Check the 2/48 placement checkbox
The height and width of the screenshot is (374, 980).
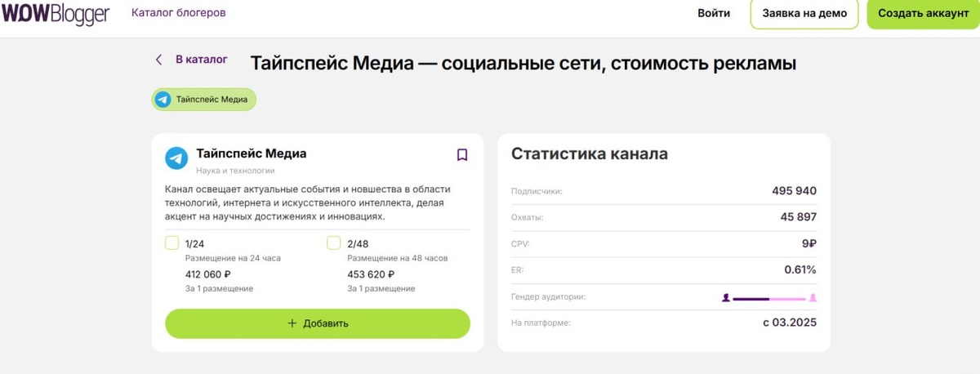coord(334,243)
